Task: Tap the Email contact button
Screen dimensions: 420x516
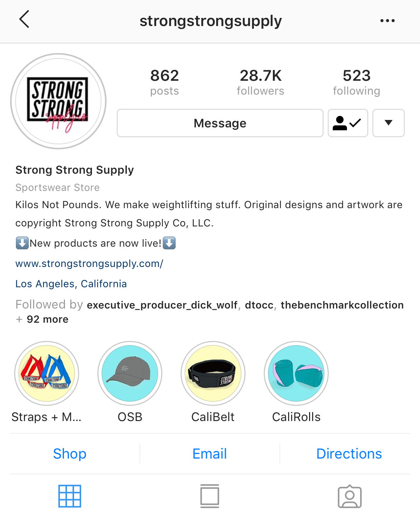Action: 210,453
